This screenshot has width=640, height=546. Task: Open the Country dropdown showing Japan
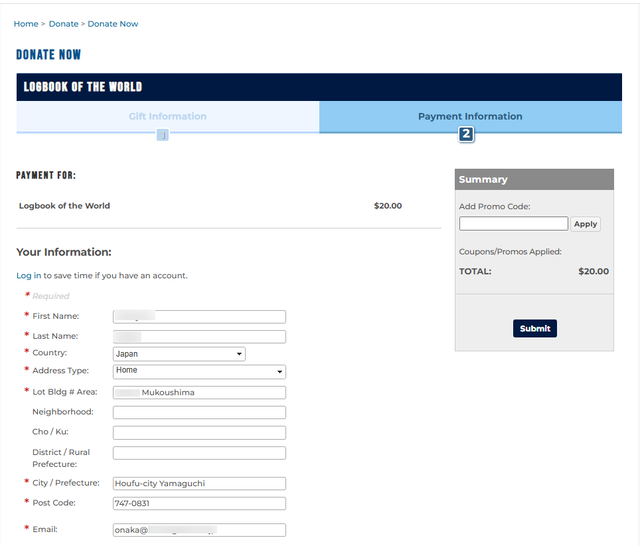179,354
